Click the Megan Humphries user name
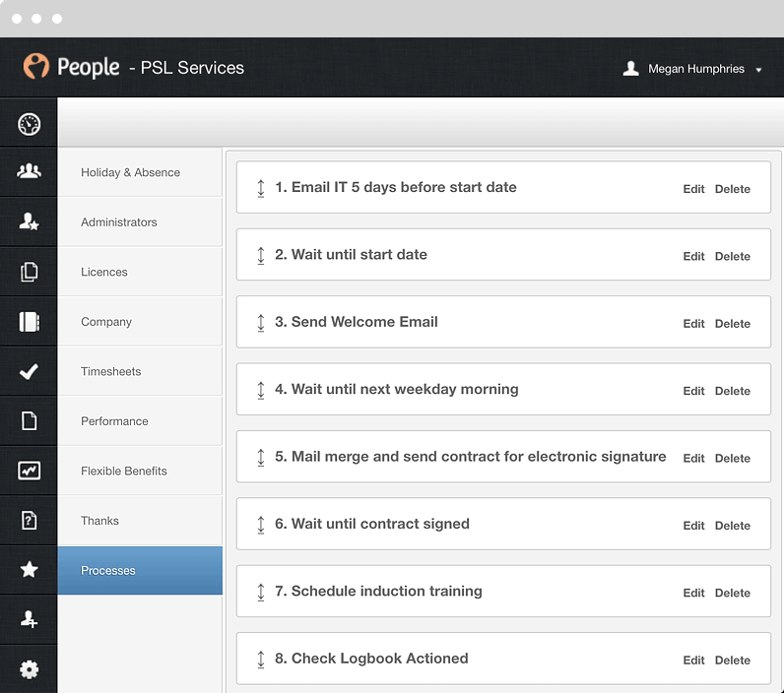Screen dimensions: 784x693 [696, 69]
